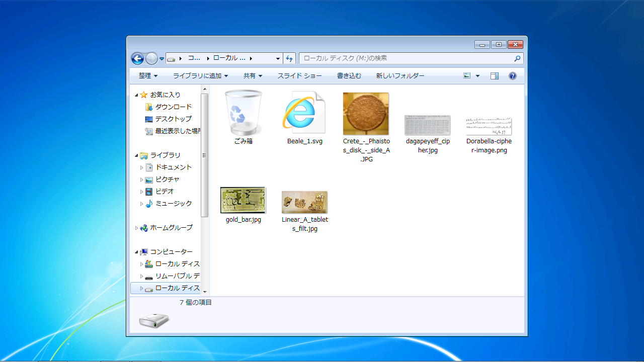The image size is (644, 362).
Task: Select the dagapeyeff_cipher.jpg thumbnail
Action: (x=428, y=125)
